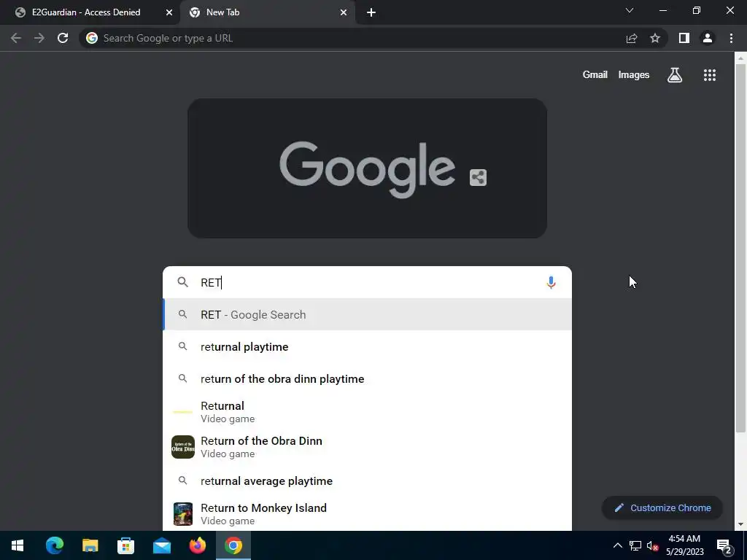Open the tab search dropdown
This screenshot has height=560, width=747.
tap(630, 10)
